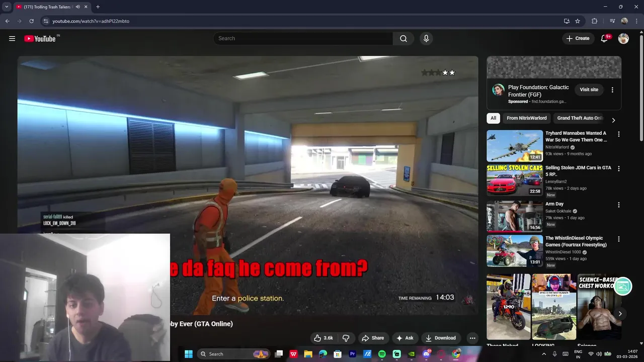Select the All filter chip
This screenshot has width=644, height=362.
pyautogui.click(x=493, y=118)
